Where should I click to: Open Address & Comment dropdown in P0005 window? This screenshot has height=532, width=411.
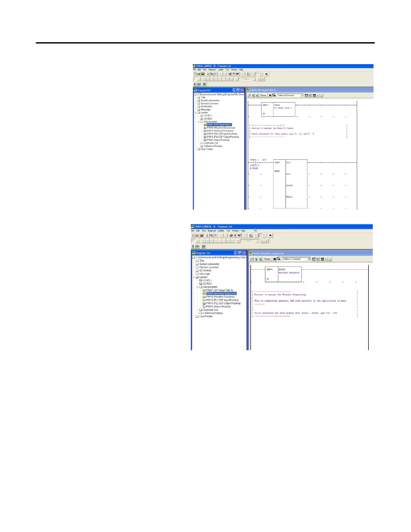click(309, 259)
